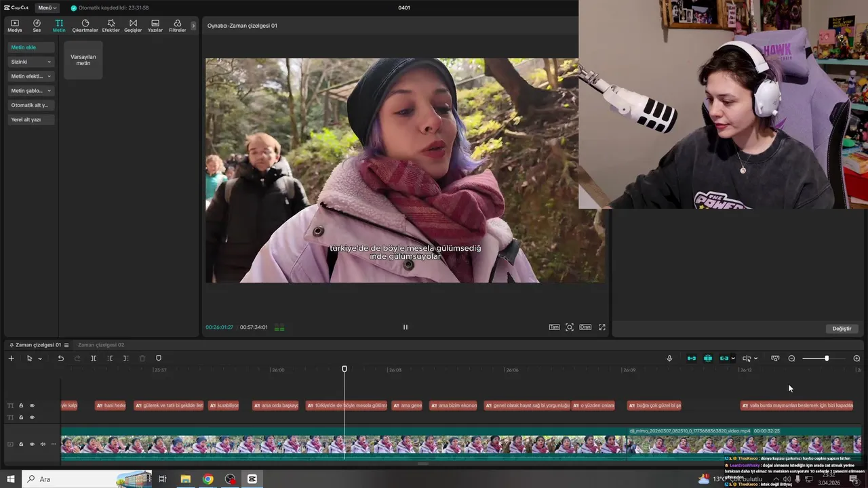Expand the preview axis dropdown arrow
This screenshot has height=488, width=868.
coord(755,359)
